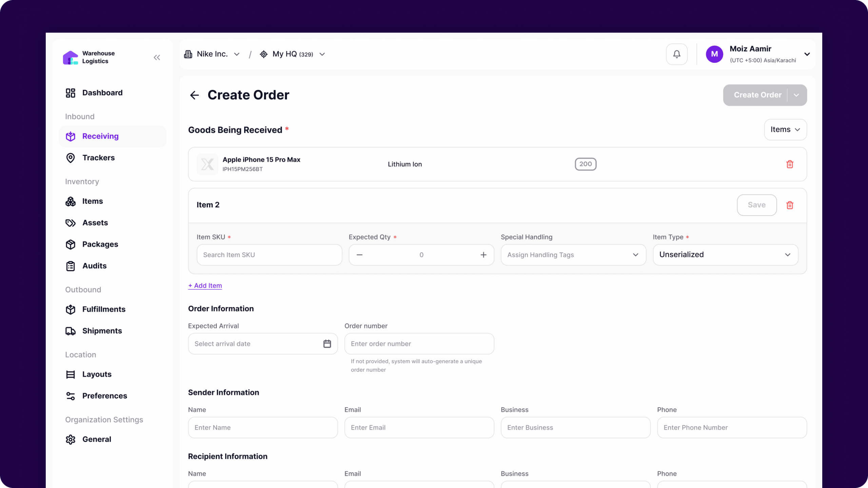Click the 200 quantity badge
Viewport: 868px width, 488px height.
(586, 164)
